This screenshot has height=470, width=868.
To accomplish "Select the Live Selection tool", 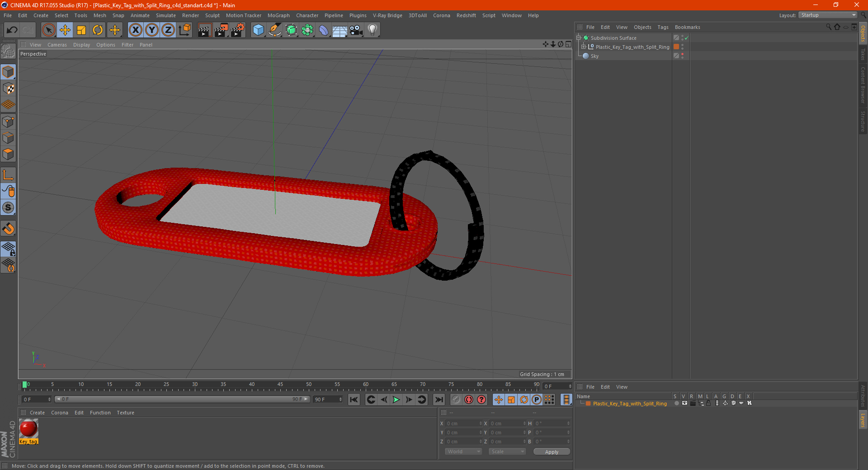I will (x=48, y=30).
